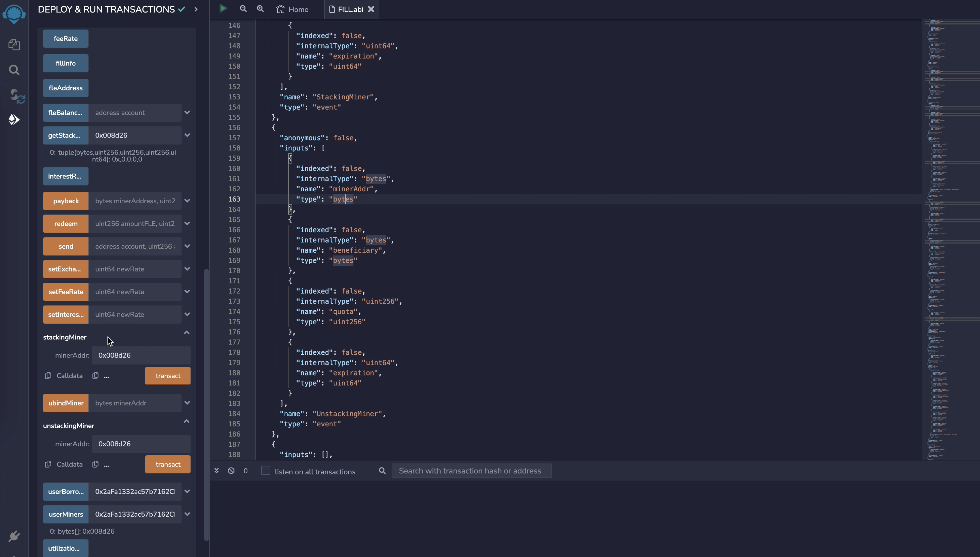Copy calldata icon under unstackingMiner
This screenshot has height=557, width=980.
pos(48,464)
